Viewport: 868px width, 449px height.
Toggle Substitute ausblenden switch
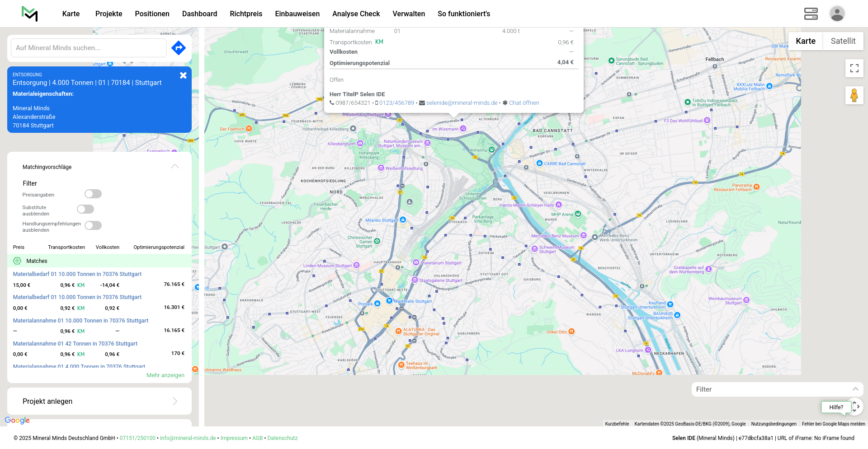(x=85, y=209)
